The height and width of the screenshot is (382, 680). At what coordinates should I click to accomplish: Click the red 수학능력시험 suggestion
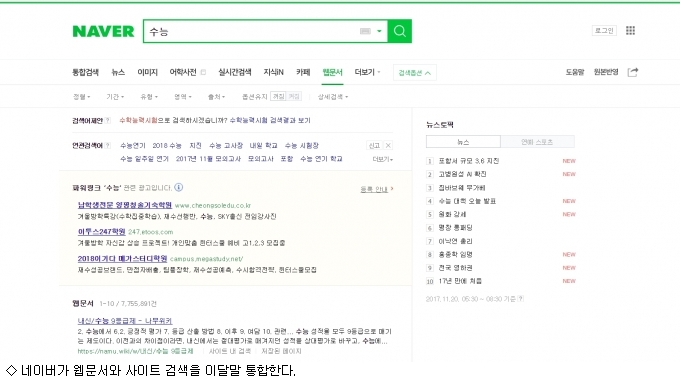tap(138, 121)
